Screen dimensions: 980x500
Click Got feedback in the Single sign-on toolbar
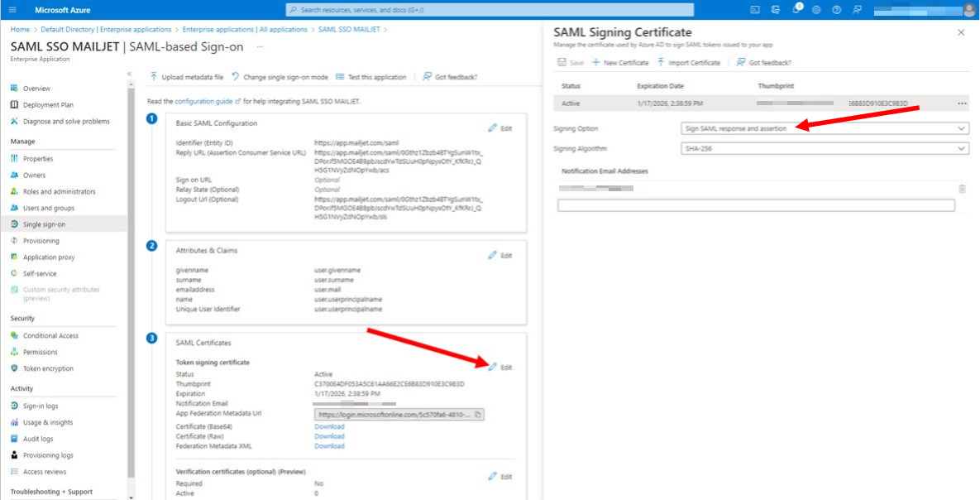pyautogui.click(x=450, y=77)
